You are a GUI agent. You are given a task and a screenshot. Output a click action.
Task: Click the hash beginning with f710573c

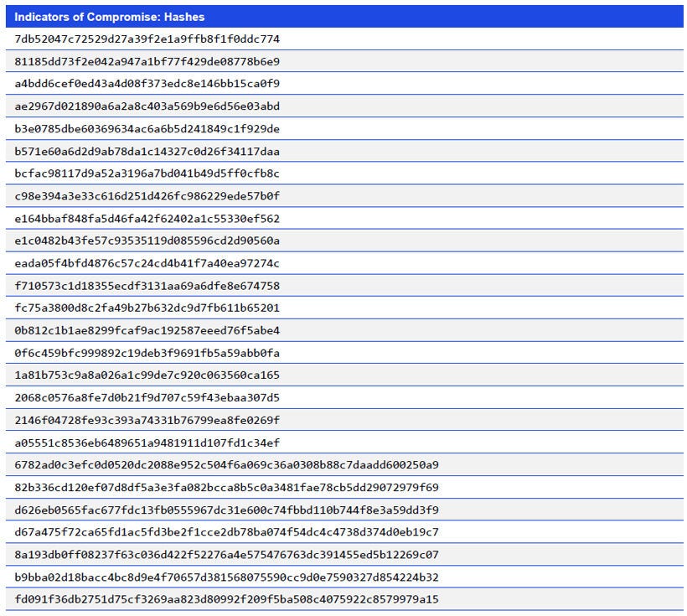(147, 286)
